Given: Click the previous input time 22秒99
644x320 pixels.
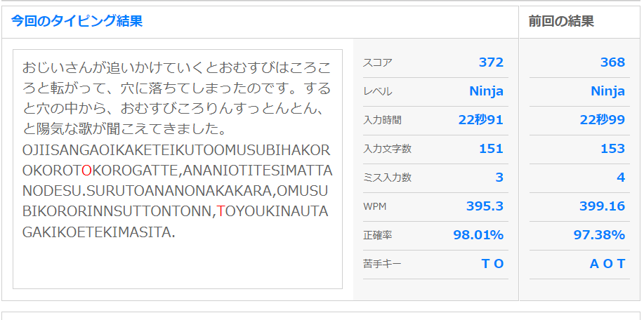Looking at the screenshot, I should click(x=603, y=120).
